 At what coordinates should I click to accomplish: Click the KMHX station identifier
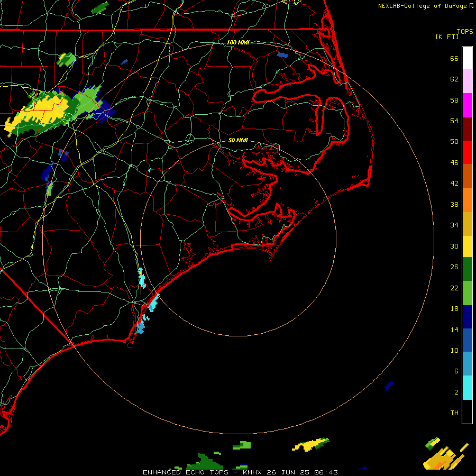coord(253,472)
